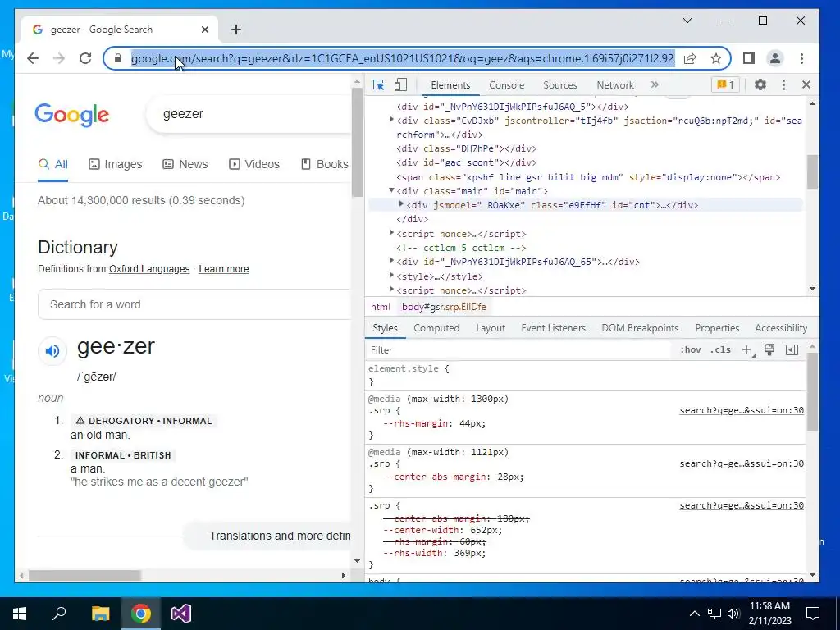Select the html breadcrumb
The image size is (840, 630).
point(381,307)
